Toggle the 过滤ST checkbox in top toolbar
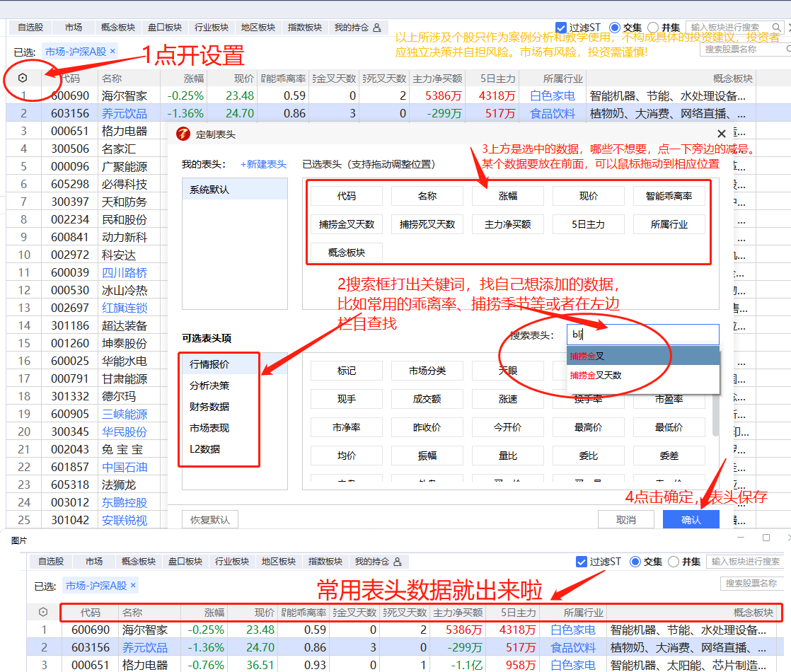 [x=562, y=28]
